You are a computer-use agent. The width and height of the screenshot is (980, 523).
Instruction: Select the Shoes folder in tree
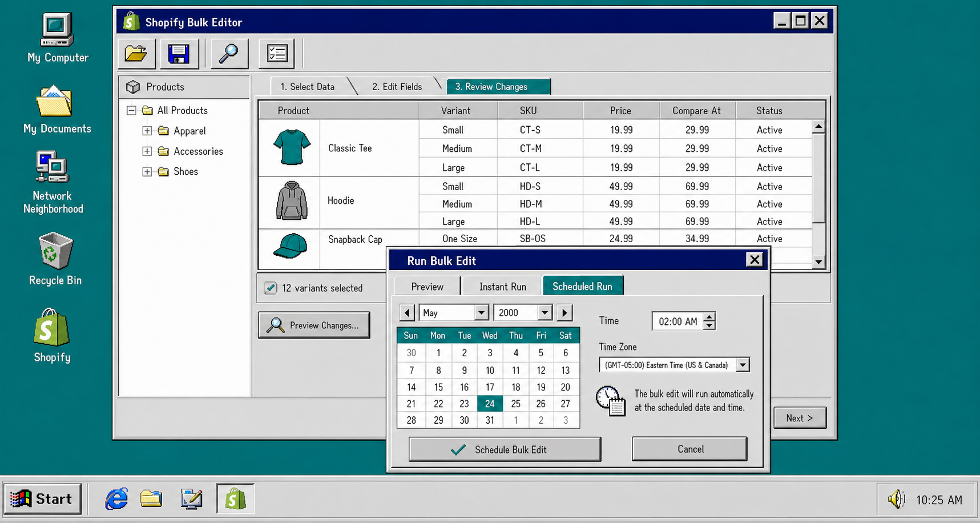pyautogui.click(x=178, y=171)
